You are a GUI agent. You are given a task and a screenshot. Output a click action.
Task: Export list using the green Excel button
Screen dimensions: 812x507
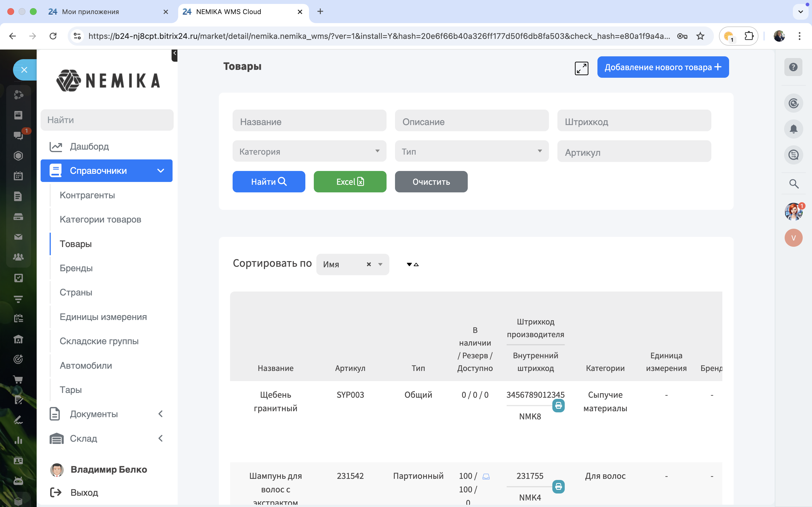tap(350, 182)
